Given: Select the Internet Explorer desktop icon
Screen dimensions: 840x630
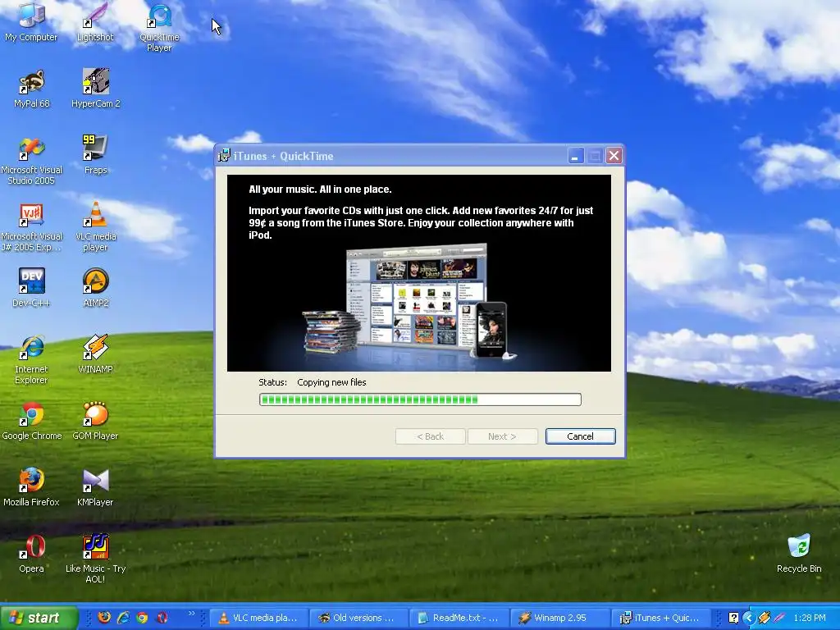Looking at the screenshot, I should tap(31, 359).
